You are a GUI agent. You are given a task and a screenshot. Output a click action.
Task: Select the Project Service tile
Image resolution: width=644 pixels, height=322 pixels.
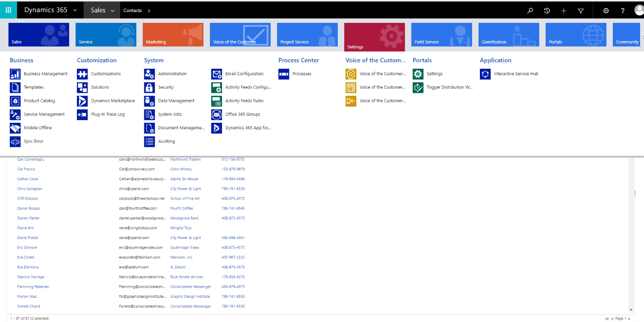308,35
